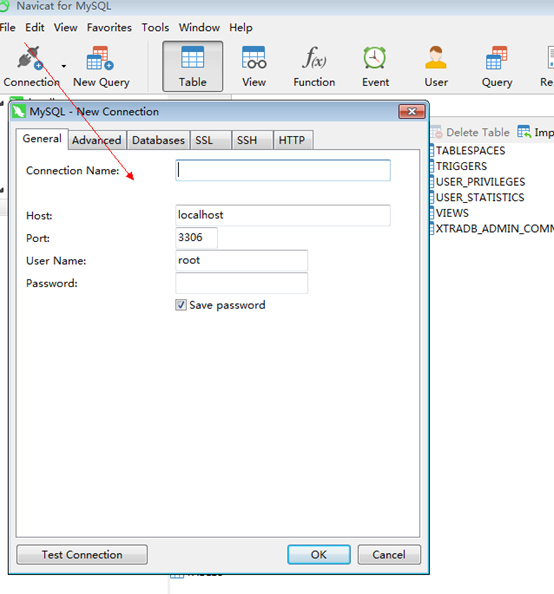
Task: Click the Navicat app logo icon
Action: [x=4, y=5]
